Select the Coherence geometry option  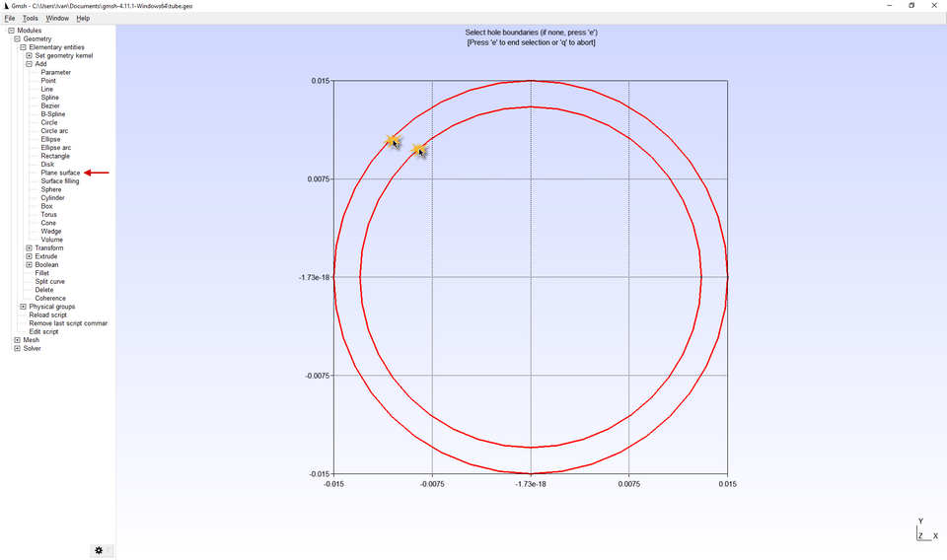point(50,298)
